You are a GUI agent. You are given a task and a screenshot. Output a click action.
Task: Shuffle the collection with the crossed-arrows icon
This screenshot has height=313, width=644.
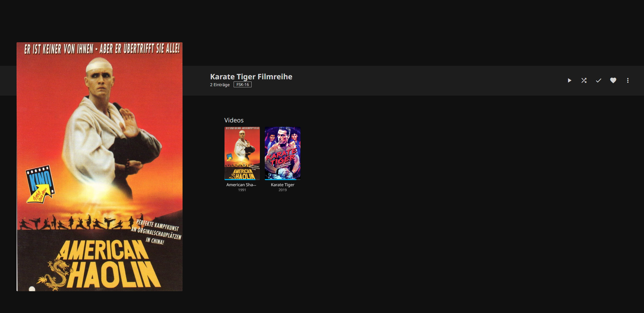coord(584,80)
